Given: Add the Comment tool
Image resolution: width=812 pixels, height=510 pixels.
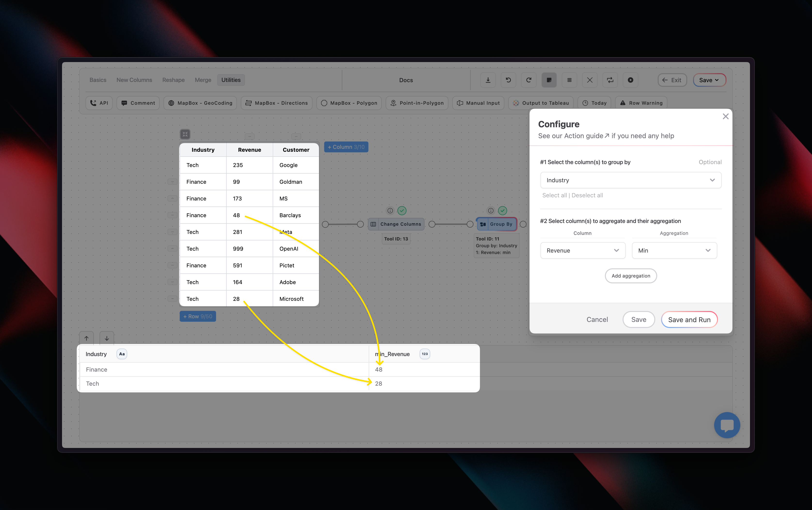Looking at the screenshot, I should (138, 103).
